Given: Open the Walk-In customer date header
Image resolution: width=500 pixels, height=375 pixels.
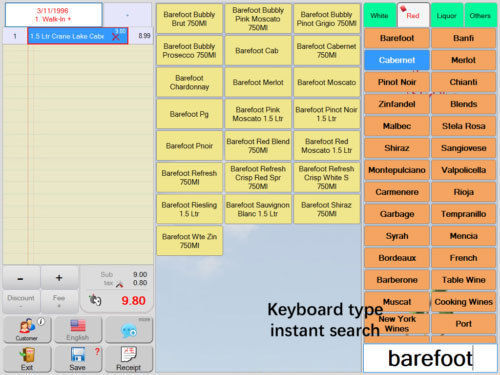Looking at the screenshot, I should point(53,15).
